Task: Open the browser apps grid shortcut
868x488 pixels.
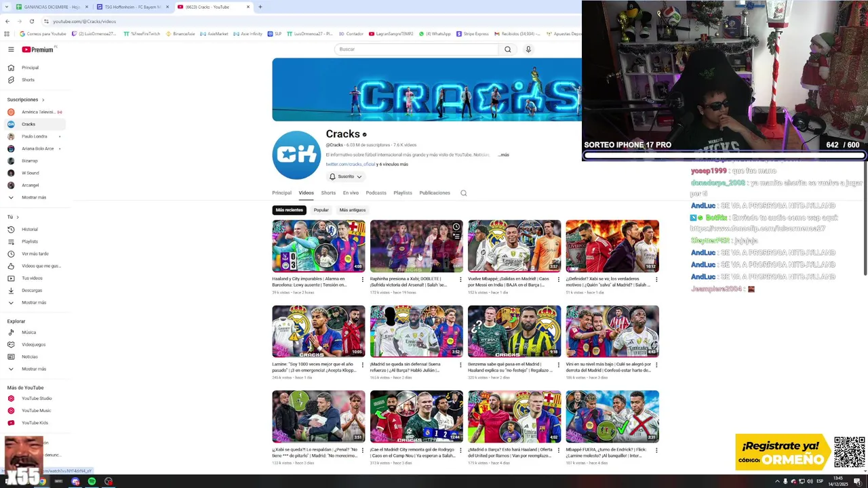Action: click(7, 34)
